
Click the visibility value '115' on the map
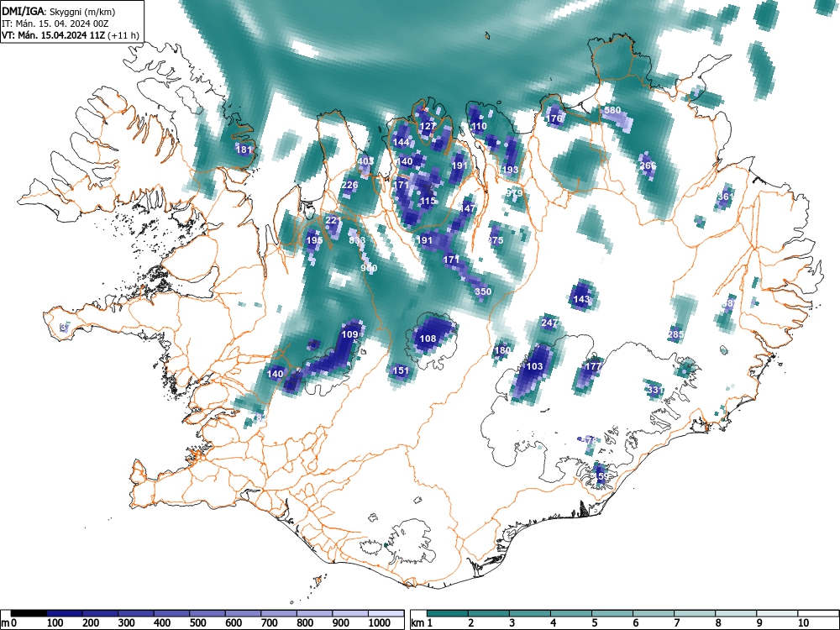pyautogui.click(x=428, y=201)
